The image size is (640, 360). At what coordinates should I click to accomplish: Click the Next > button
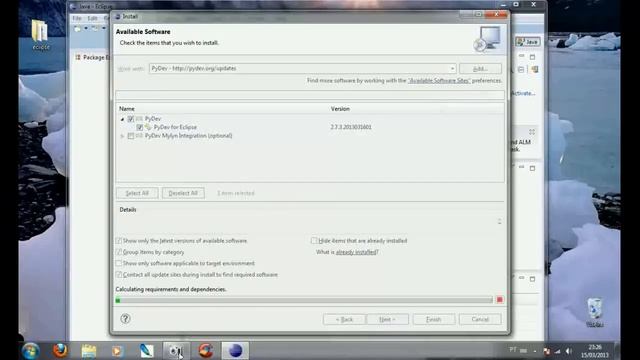pyautogui.click(x=387, y=319)
